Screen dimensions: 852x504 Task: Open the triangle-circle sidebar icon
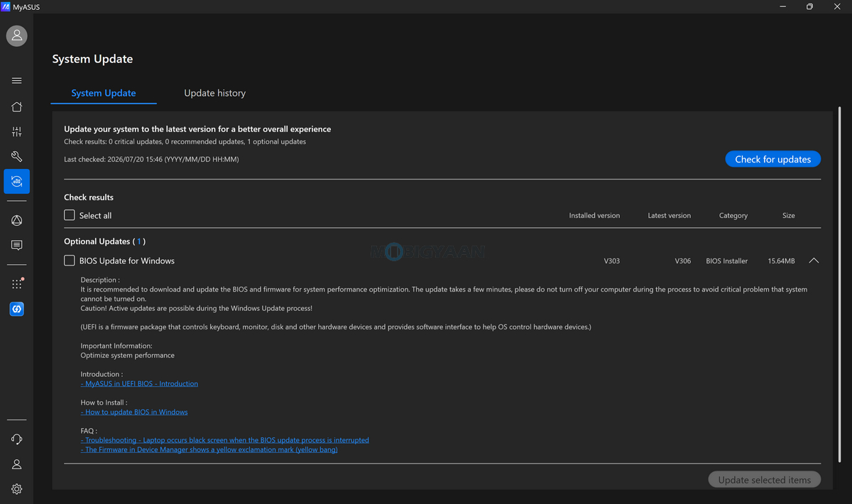click(17, 221)
